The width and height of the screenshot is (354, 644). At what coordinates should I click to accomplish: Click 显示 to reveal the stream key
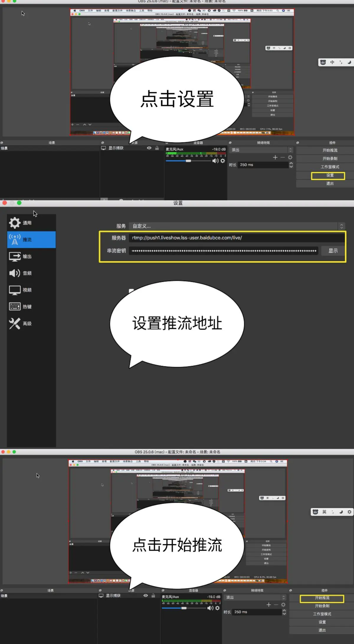pyautogui.click(x=333, y=251)
